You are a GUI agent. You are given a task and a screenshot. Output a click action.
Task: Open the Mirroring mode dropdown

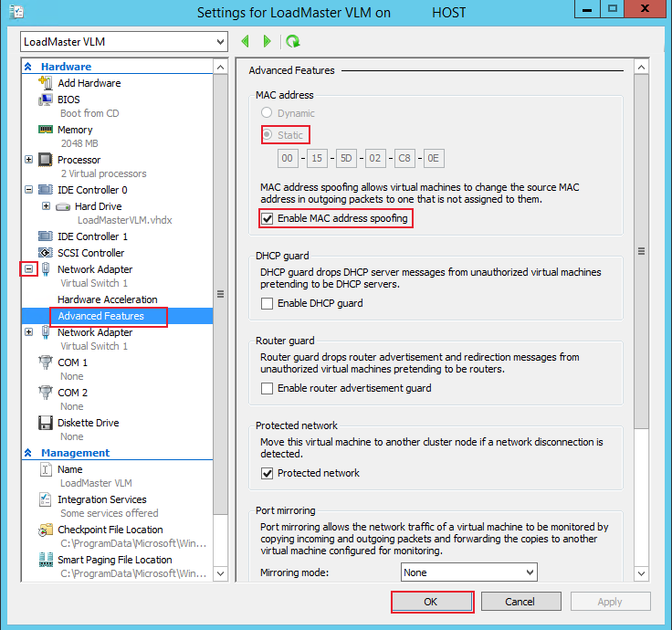(468, 572)
